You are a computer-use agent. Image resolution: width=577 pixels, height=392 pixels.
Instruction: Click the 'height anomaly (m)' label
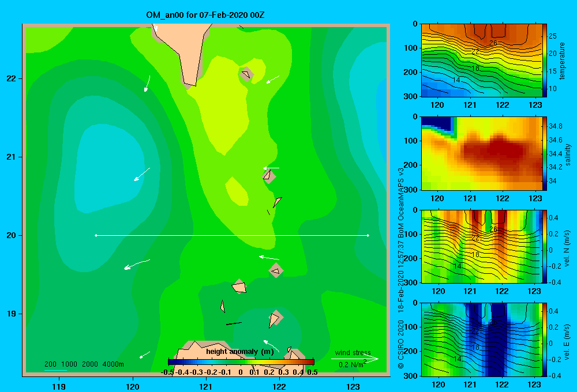(240, 352)
